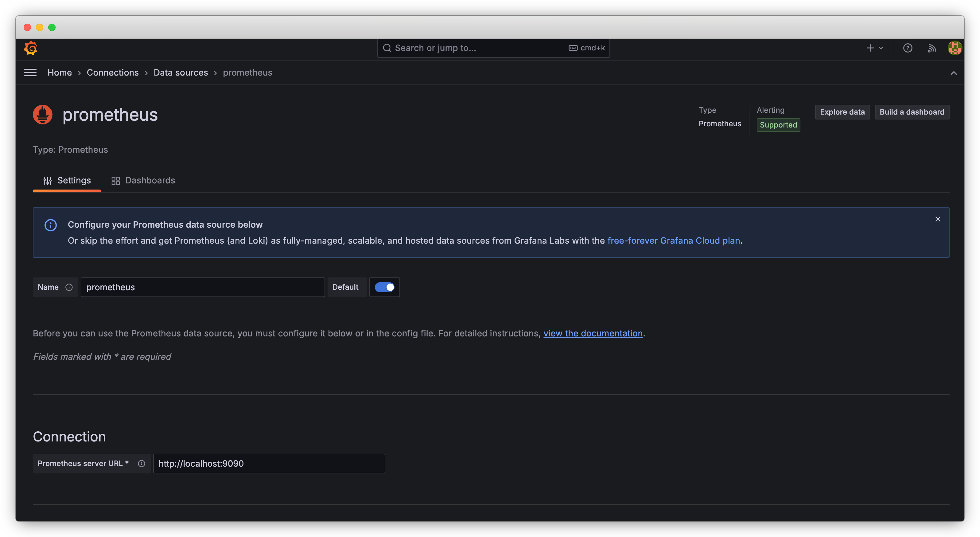The height and width of the screenshot is (537, 980).
Task: Click the macOS yellow minimize button
Action: click(x=40, y=27)
